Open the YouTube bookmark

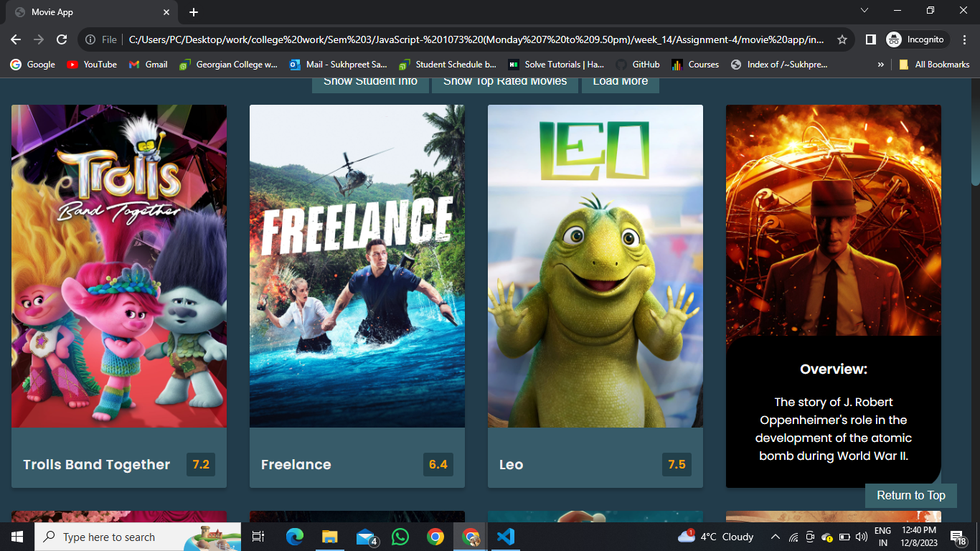pyautogui.click(x=92, y=65)
